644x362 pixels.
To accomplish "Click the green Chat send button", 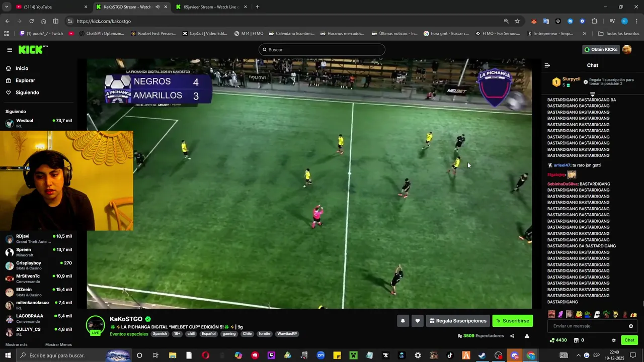I will tap(629, 340).
